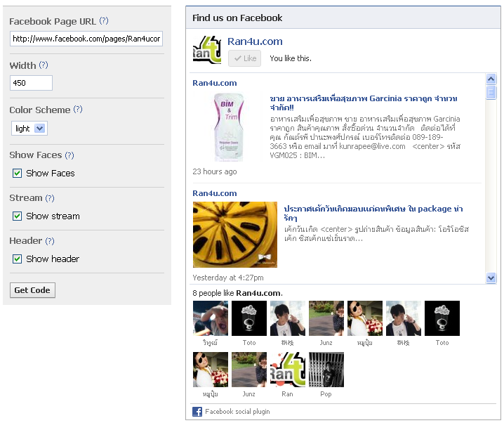
Task: Open the Color Scheme dropdown set to light
Action: (29, 129)
